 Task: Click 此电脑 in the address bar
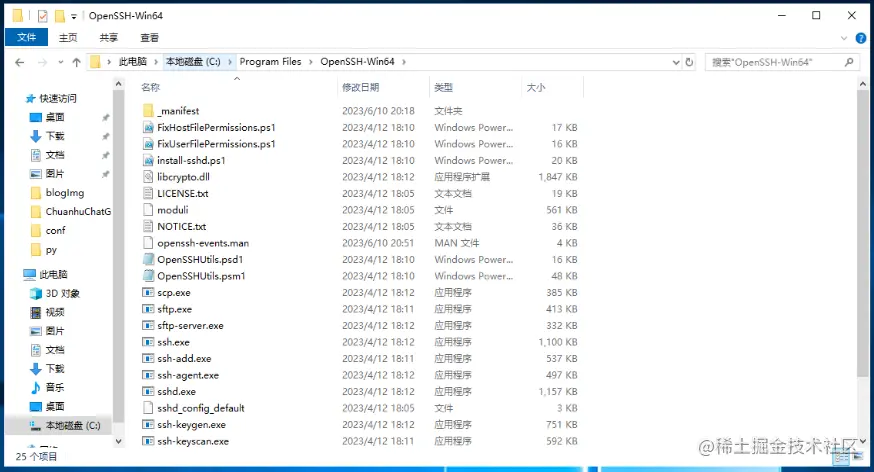pos(133,62)
